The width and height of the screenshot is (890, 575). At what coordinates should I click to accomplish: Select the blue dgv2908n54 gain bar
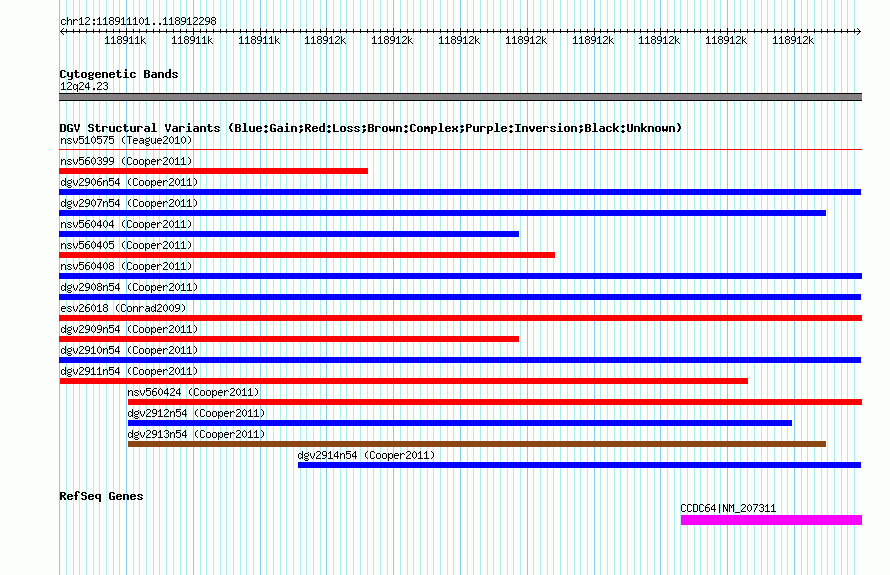(460, 297)
